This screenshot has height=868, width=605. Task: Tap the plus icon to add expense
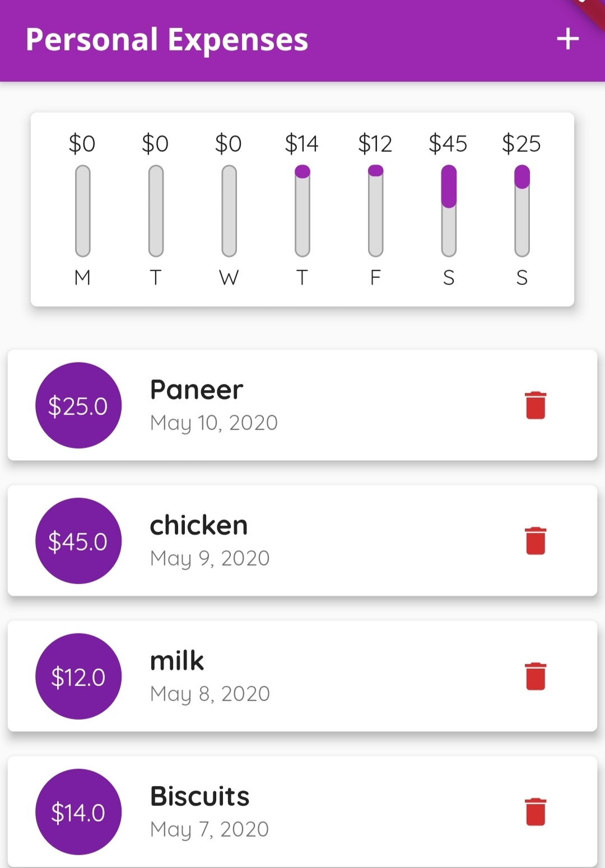pyautogui.click(x=567, y=39)
